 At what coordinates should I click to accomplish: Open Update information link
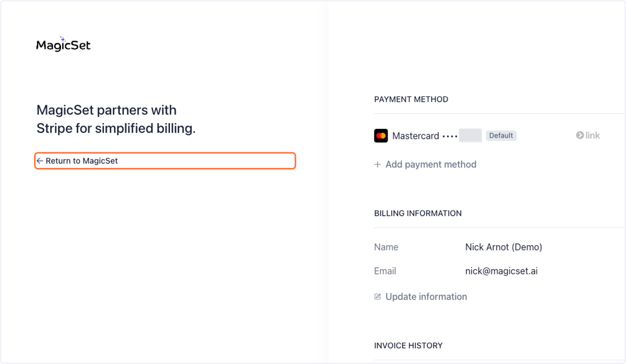pos(420,297)
